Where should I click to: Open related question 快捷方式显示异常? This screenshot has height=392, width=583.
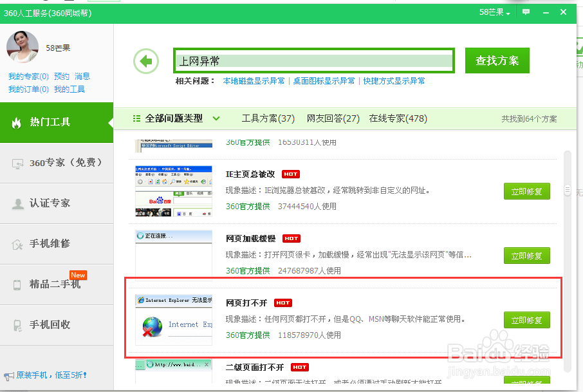394,81
